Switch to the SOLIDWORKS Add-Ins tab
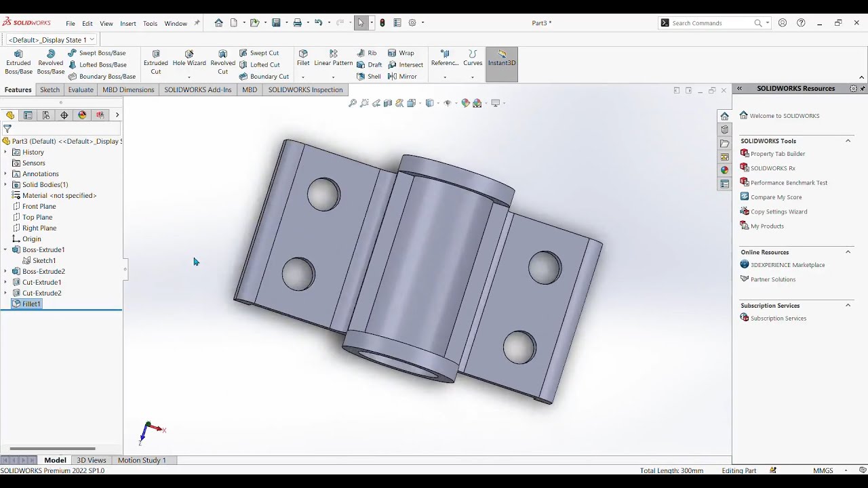Viewport: 868px width, 488px height. tap(197, 89)
